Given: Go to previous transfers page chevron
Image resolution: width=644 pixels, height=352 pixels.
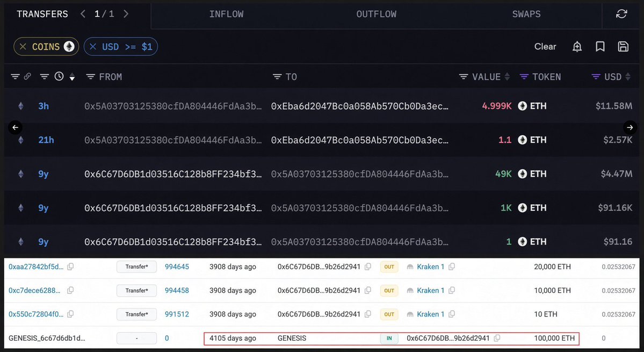Looking at the screenshot, I should pyautogui.click(x=83, y=14).
